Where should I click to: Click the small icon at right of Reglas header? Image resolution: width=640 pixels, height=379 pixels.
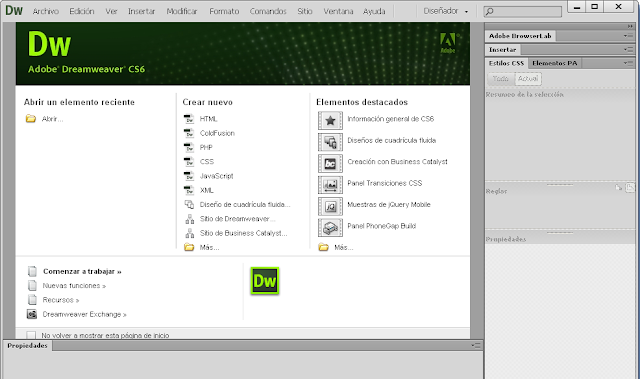click(x=630, y=187)
